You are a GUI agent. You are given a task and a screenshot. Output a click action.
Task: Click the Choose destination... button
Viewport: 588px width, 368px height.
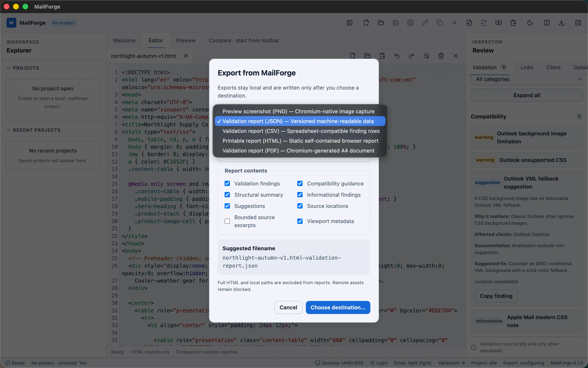click(338, 307)
